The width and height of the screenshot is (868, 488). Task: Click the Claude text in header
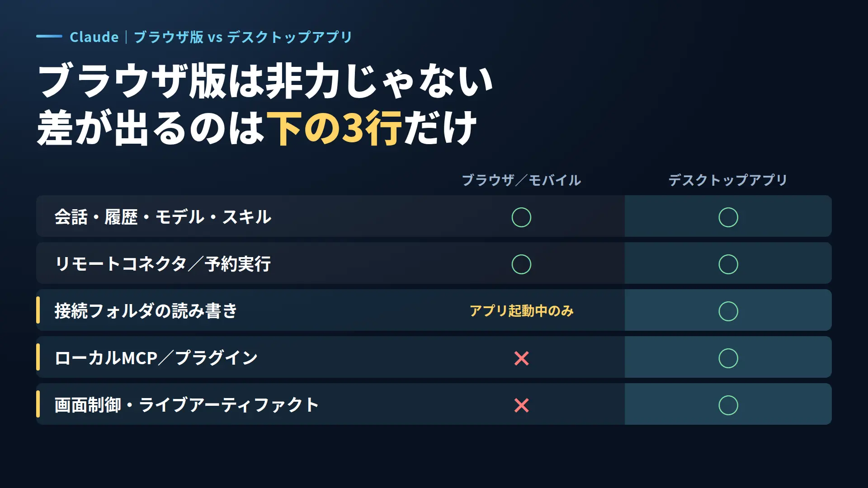[94, 37]
